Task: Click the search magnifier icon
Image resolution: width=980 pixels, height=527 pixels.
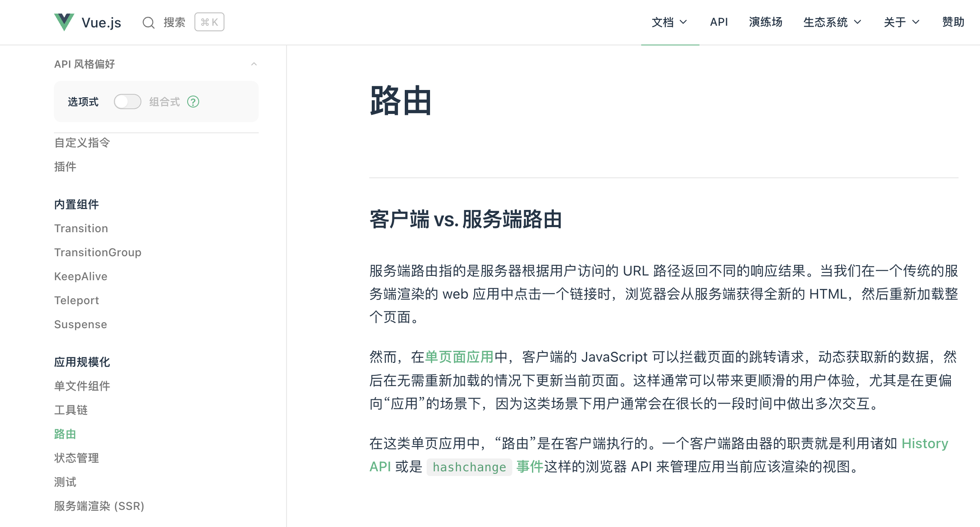Action: coord(148,22)
